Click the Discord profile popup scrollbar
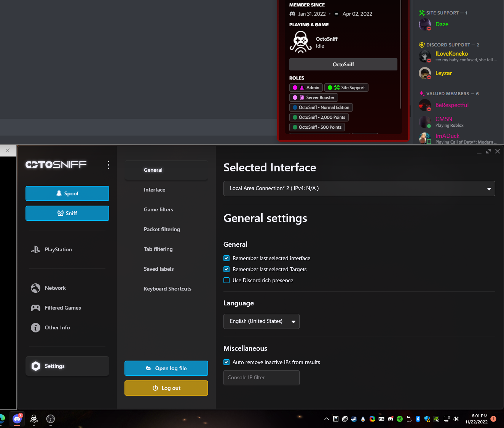The image size is (504, 428). point(401,53)
